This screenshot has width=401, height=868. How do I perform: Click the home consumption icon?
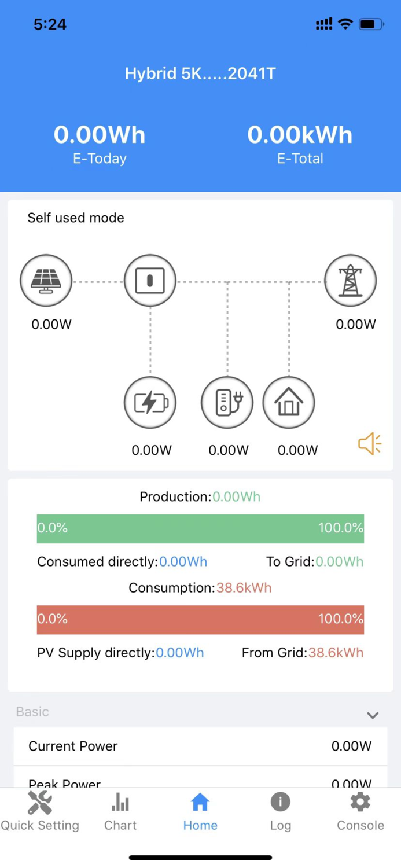tap(289, 402)
